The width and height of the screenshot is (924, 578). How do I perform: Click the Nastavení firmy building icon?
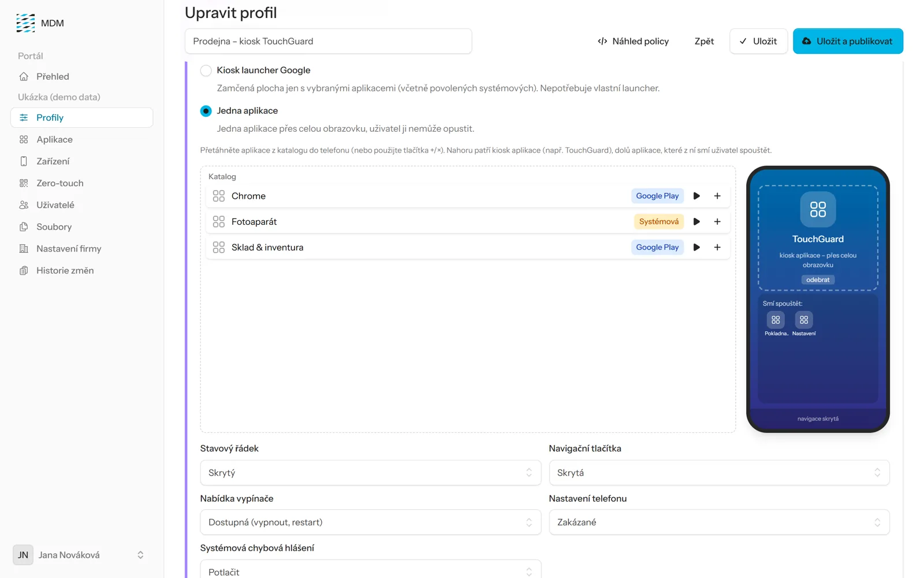pos(24,249)
